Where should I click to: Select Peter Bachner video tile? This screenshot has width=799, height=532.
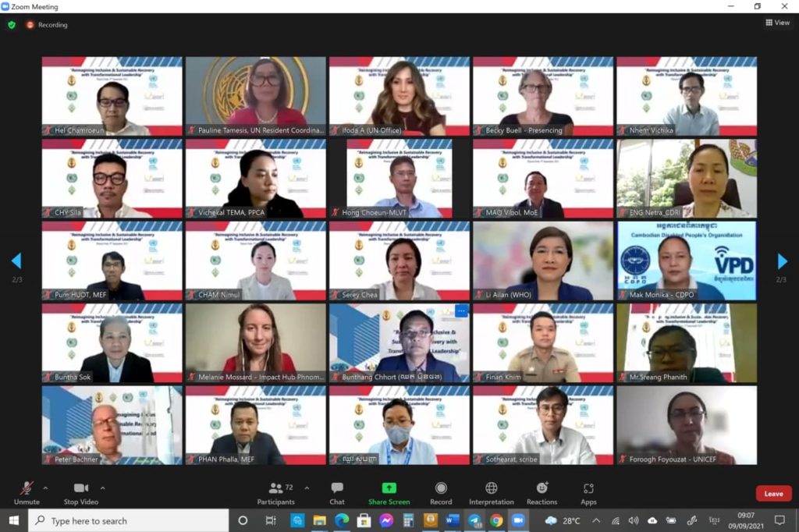pyautogui.click(x=112, y=425)
